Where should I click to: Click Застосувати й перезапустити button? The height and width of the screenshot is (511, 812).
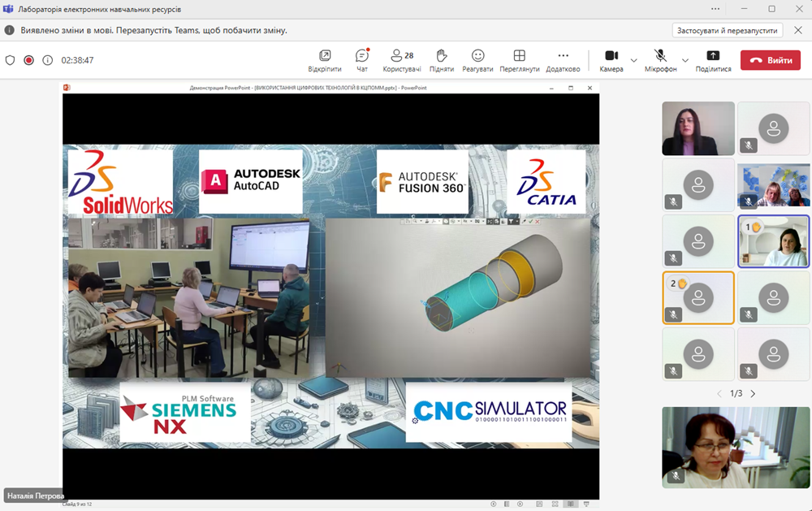727,30
